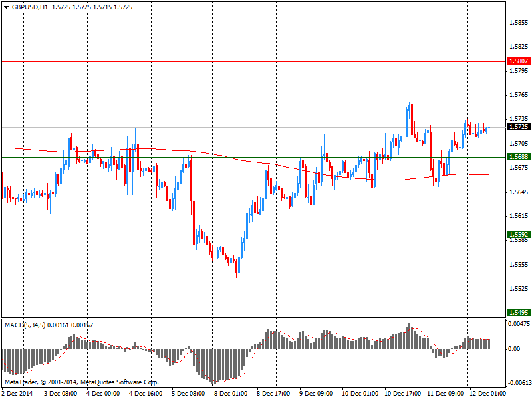Click the 1.5555 value on the price scale
The image size is (532, 399).
(519, 265)
